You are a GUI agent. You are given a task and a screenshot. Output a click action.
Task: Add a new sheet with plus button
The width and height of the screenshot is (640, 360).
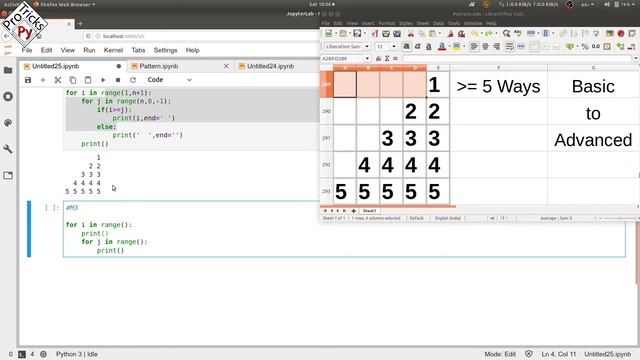click(353, 211)
